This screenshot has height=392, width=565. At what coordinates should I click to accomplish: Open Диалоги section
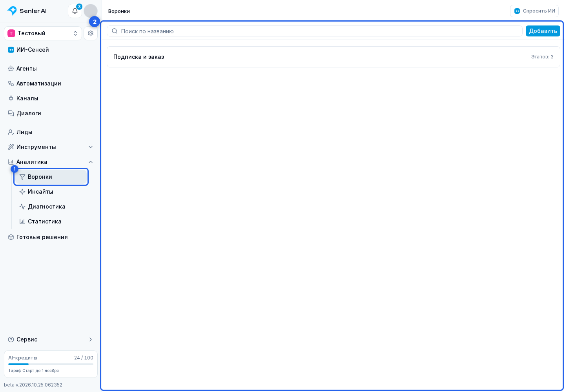point(51,113)
